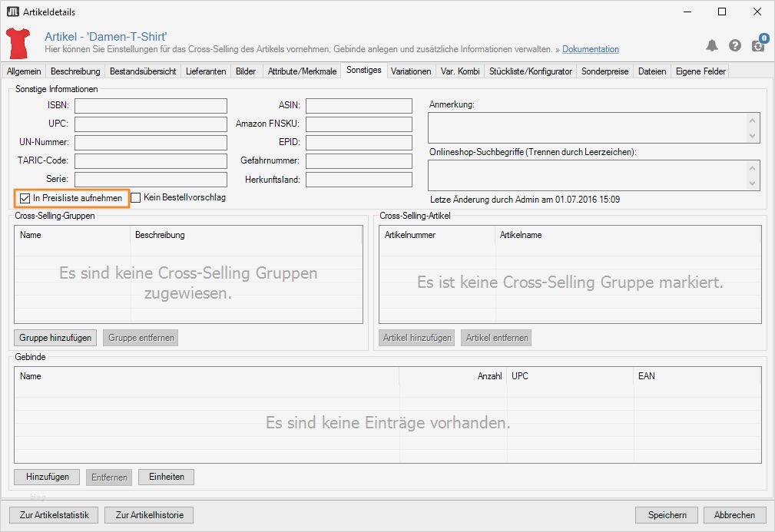Viewport: 775px width, 532px height.
Task: Open the Beschreibung tab
Action: coord(75,71)
